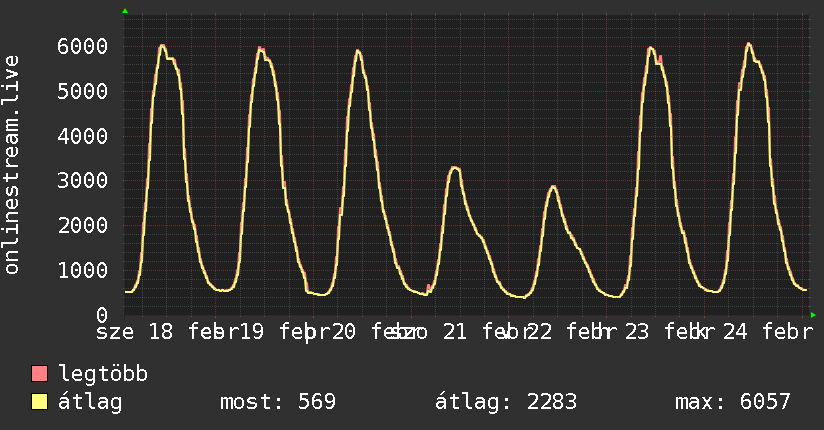Click the pink legtöbb color swatch
This screenshot has width=824, height=430.
pyautogui.click(x=39, y=374)
